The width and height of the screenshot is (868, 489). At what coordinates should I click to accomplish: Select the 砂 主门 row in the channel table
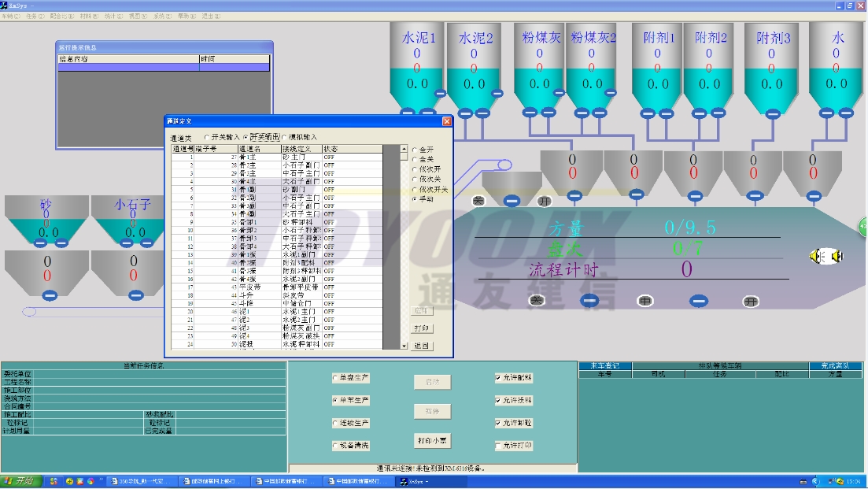click(x=277, y=157)
